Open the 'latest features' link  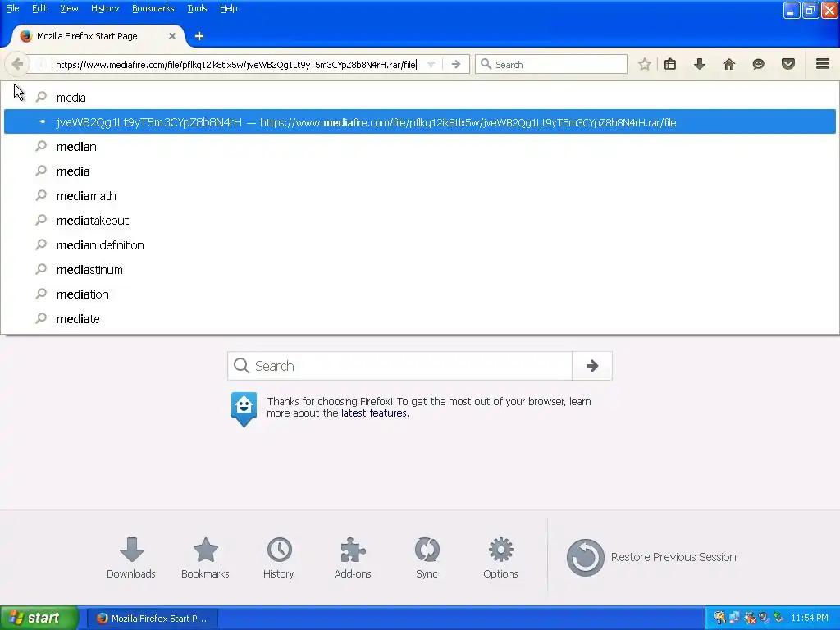coord(374,413)
